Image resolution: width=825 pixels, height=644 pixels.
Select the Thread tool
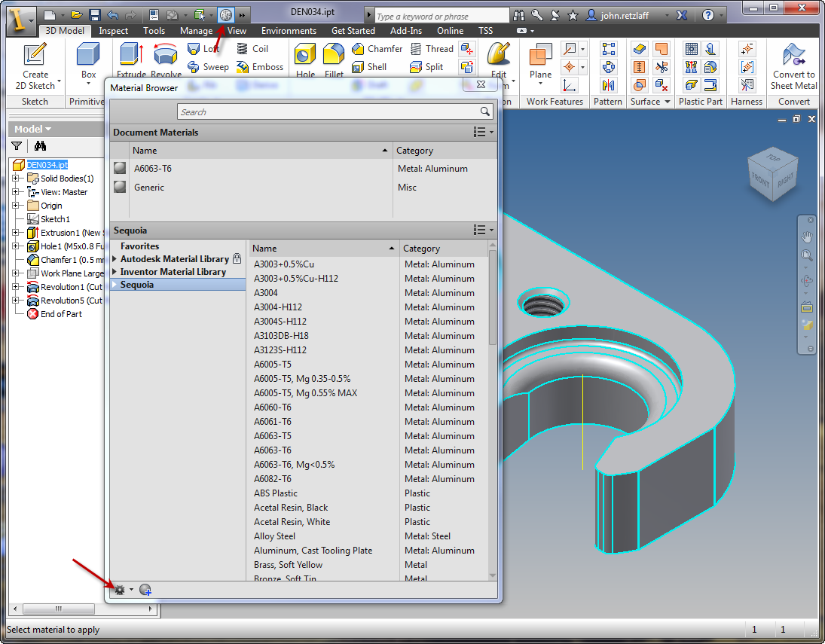pos(432,49)
